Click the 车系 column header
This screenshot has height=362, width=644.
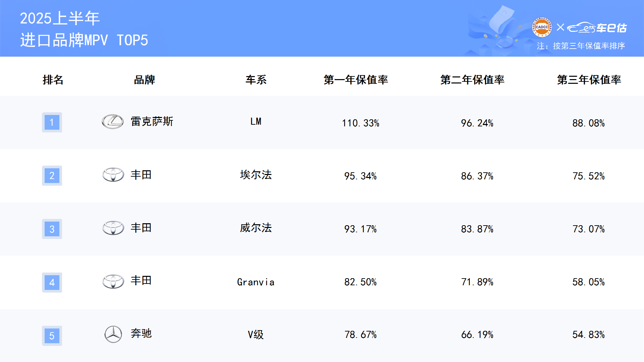click(x=256, y=80)
